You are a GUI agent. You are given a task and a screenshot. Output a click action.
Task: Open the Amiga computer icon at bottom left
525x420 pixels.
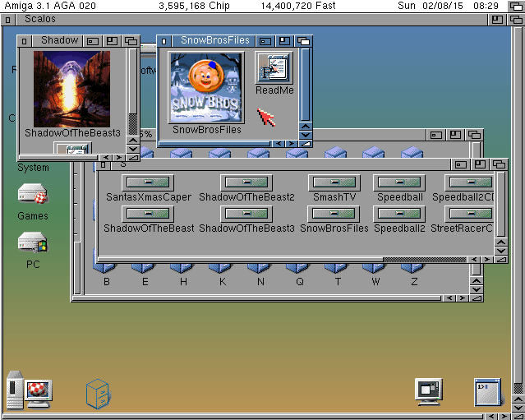(x=30, y=390)
